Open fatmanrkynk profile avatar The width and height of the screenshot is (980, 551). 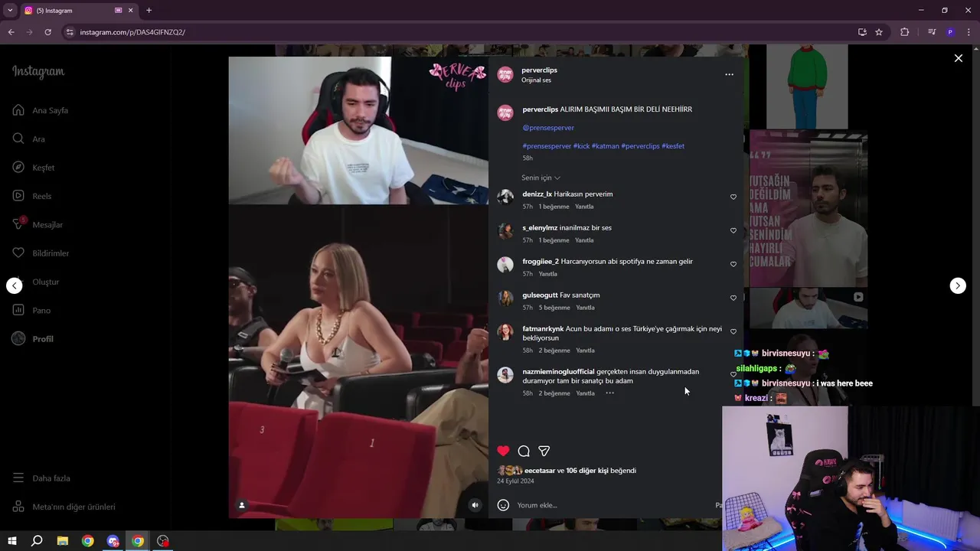pyautogui.click(x=505, y=332)
